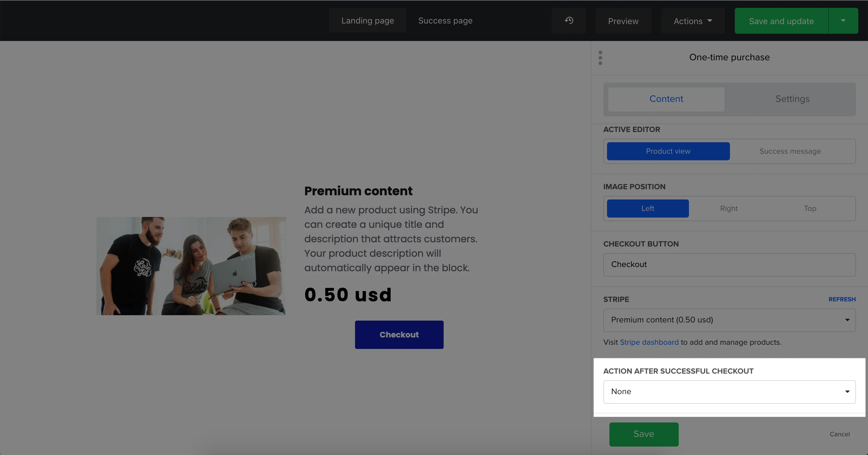868x455 pixels.
Task: Expand Action after successful checkout dropdown
Action: tap(729, 392)
